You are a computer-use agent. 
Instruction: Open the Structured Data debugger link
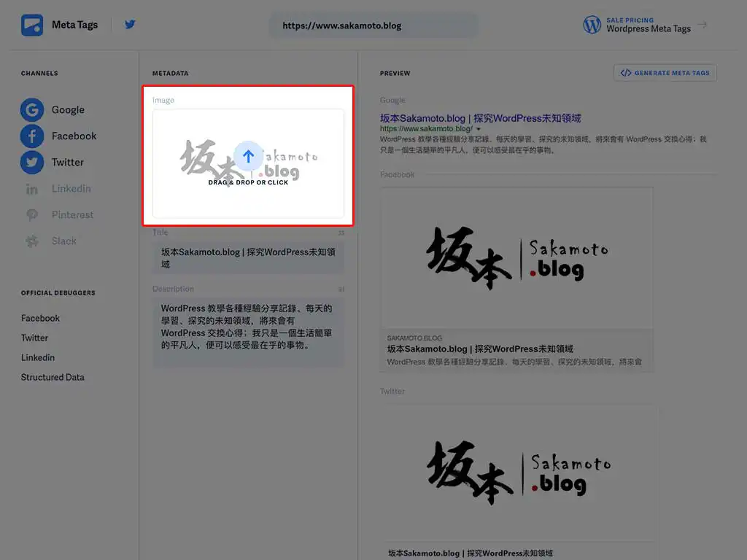coord(53,378)
